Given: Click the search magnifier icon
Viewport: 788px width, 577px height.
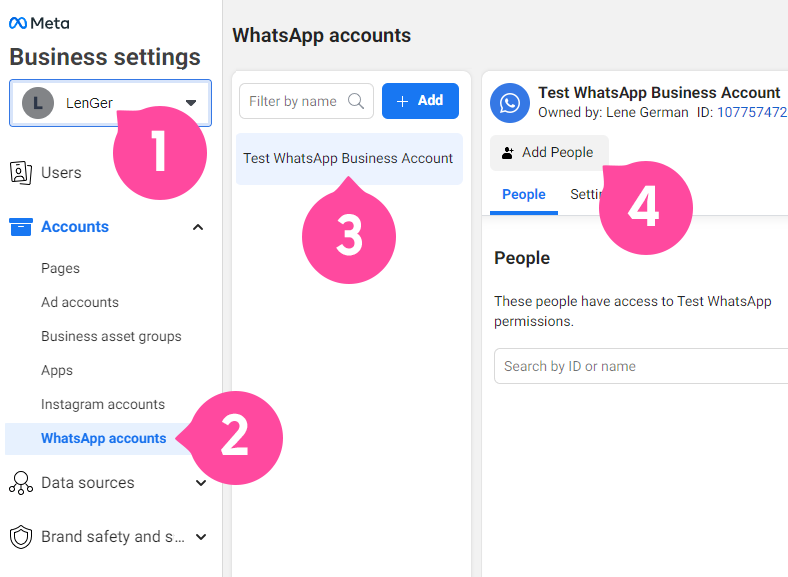Looking at the screenshot, I should click(356, 101).
